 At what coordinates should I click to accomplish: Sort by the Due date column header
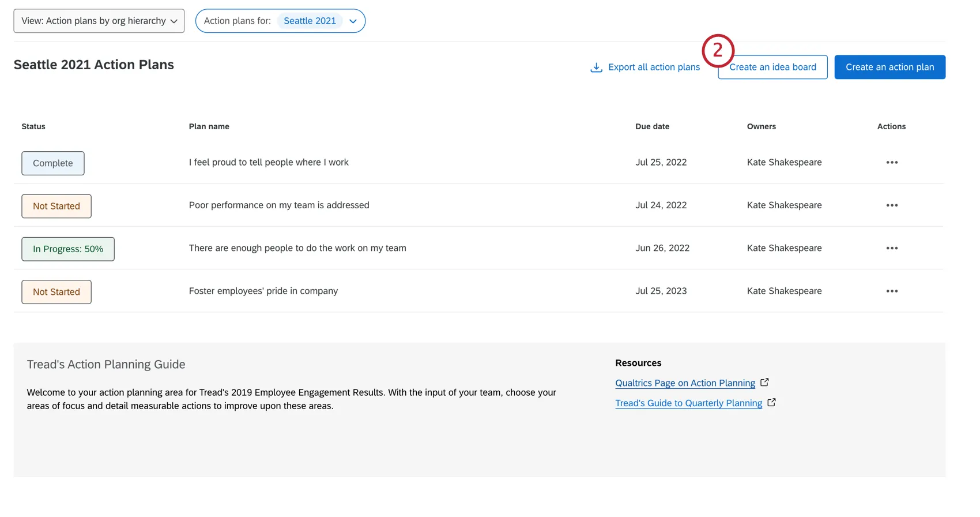point(652,126)
